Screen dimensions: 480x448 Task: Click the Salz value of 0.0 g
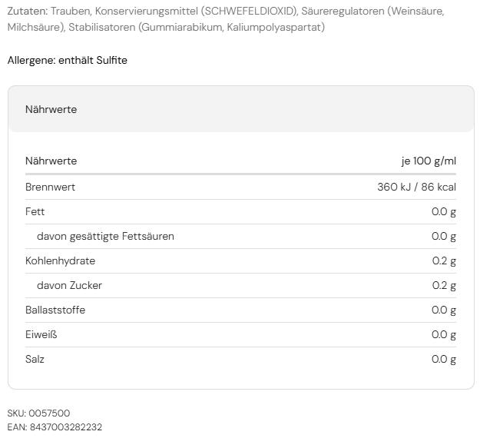[443, 359]
